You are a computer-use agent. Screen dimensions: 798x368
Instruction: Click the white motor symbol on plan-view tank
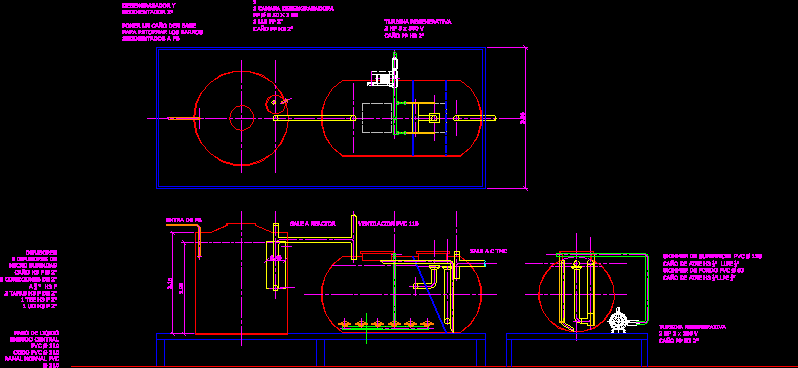click(x=382, y=78)
